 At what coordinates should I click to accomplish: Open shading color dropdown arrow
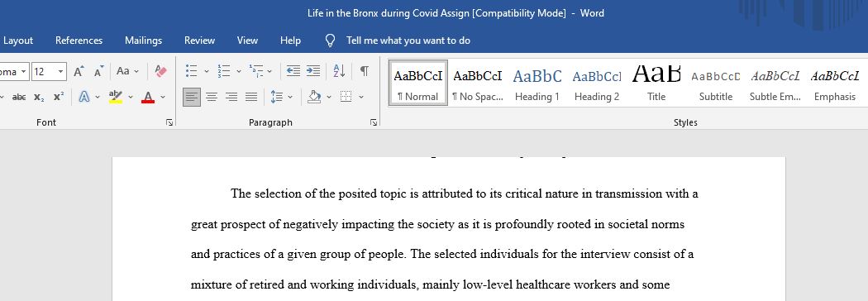pyautogui.click(x=329, y=98)
